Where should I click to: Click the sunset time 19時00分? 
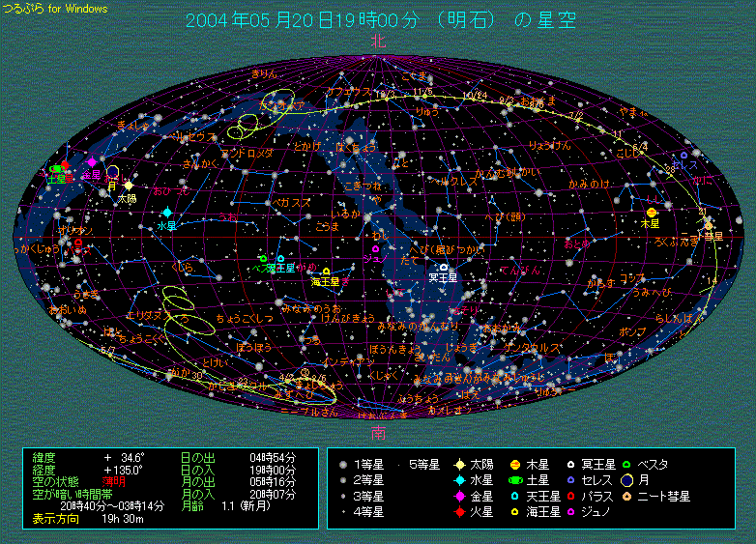(x=273, y=470)
